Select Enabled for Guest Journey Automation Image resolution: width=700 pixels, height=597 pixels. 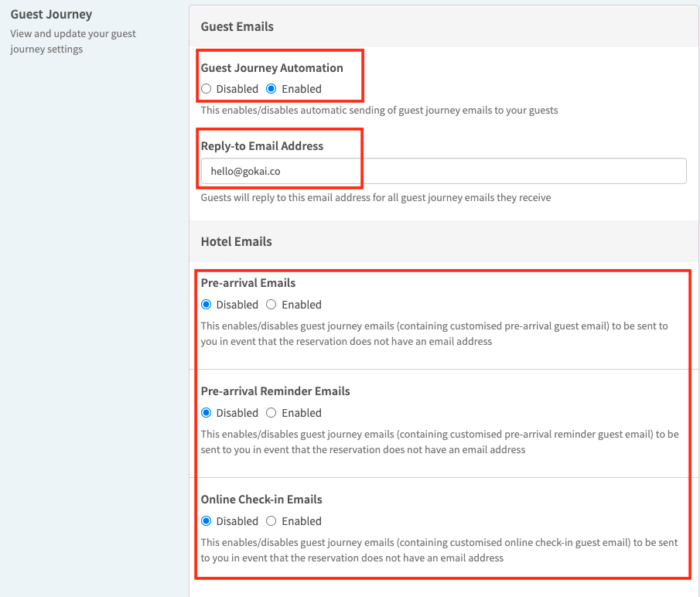271,89
